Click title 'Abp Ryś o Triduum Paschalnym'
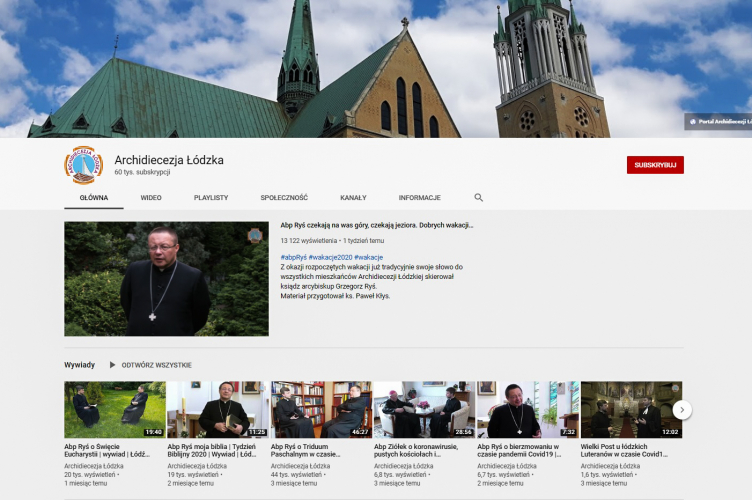This screenshot has width=752, height=500. (x=306, y=450)
